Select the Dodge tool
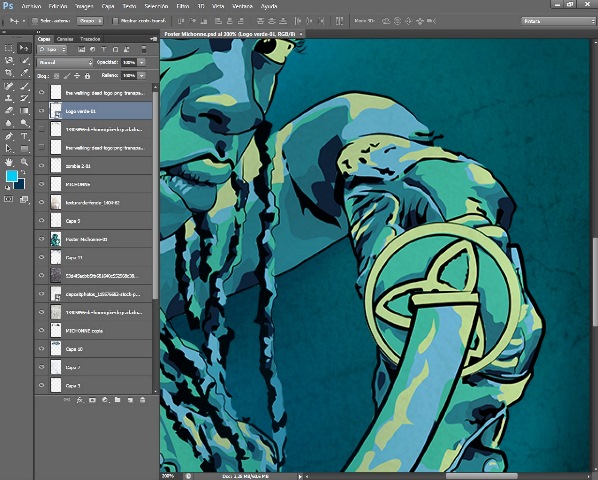 (x=24, y=123)
